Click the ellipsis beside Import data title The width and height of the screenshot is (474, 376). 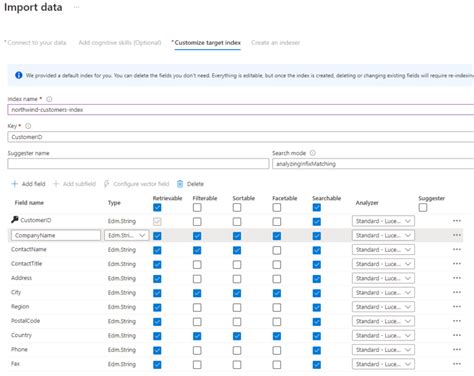76,7
